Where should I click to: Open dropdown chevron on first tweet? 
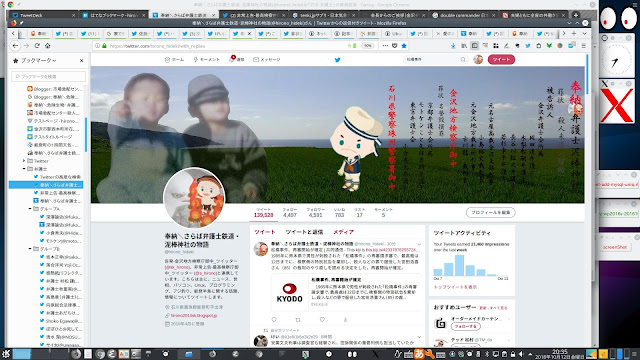pyautogui.click(x=419, y=244)
